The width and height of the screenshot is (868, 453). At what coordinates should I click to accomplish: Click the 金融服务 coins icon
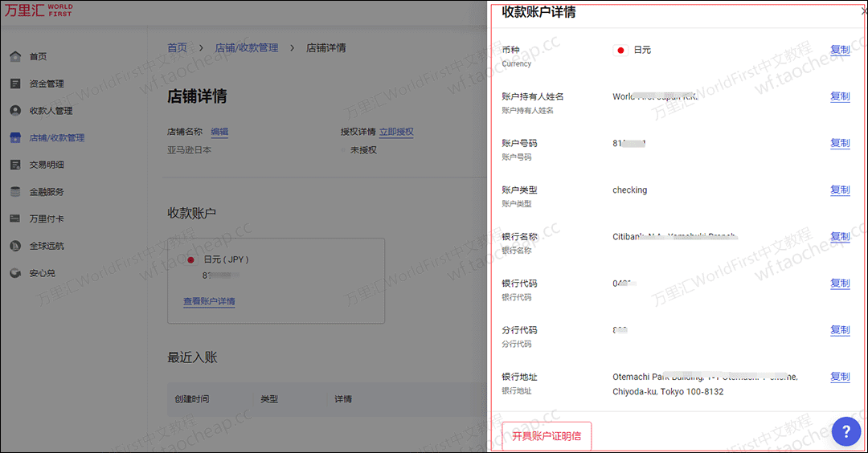(15, 192)
